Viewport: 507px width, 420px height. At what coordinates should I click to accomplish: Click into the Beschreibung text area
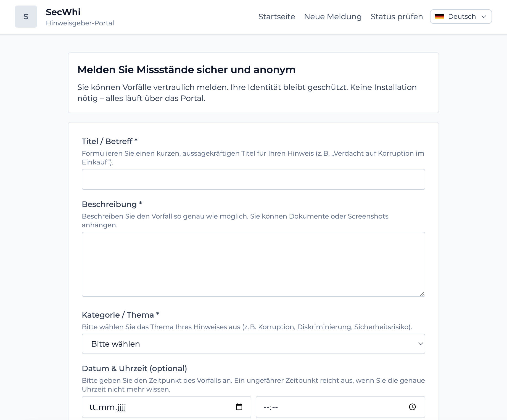point(253,264)
